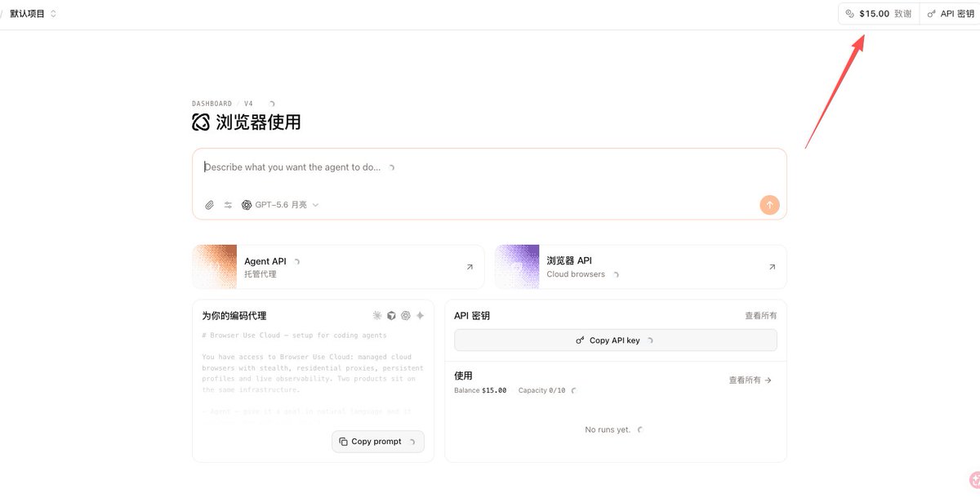Click the 为你的编码代理 heading

click(x=234, y=316)
